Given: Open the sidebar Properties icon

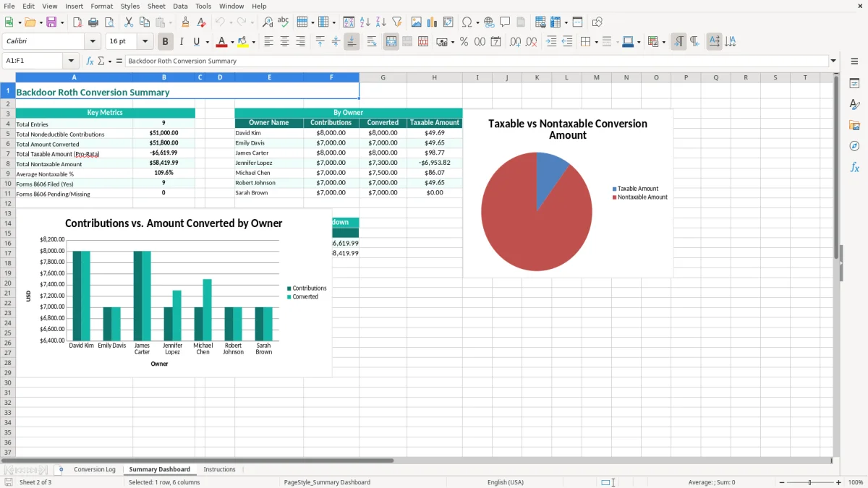Looking at the screenshot, I should (x=854, y=84).
